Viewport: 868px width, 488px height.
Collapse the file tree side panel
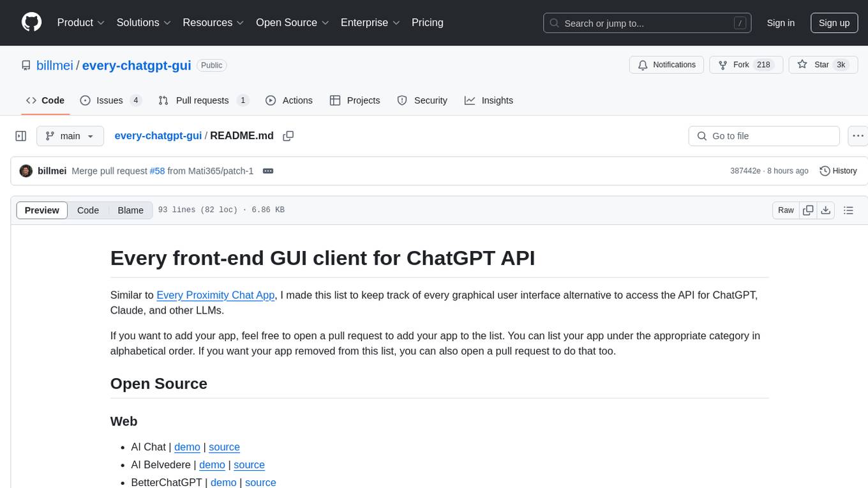pos(21,136)
